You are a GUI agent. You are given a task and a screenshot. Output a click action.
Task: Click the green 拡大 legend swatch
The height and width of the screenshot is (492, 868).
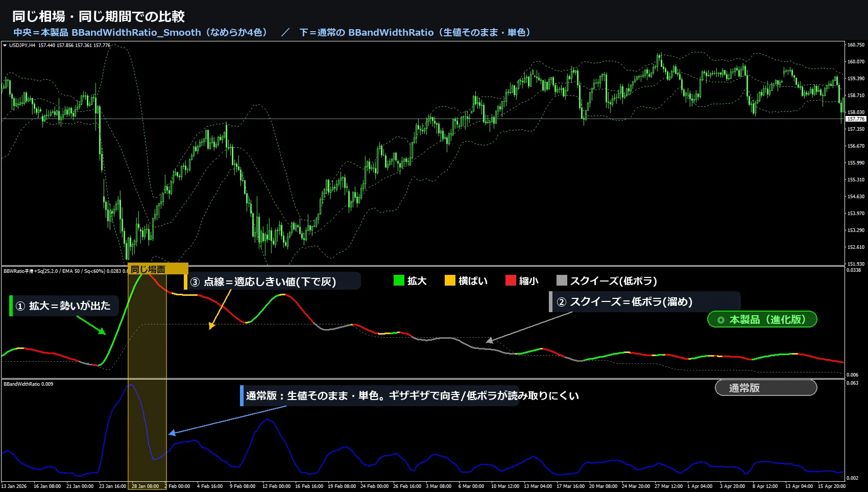pyautogui.click(x=399, y=280)
